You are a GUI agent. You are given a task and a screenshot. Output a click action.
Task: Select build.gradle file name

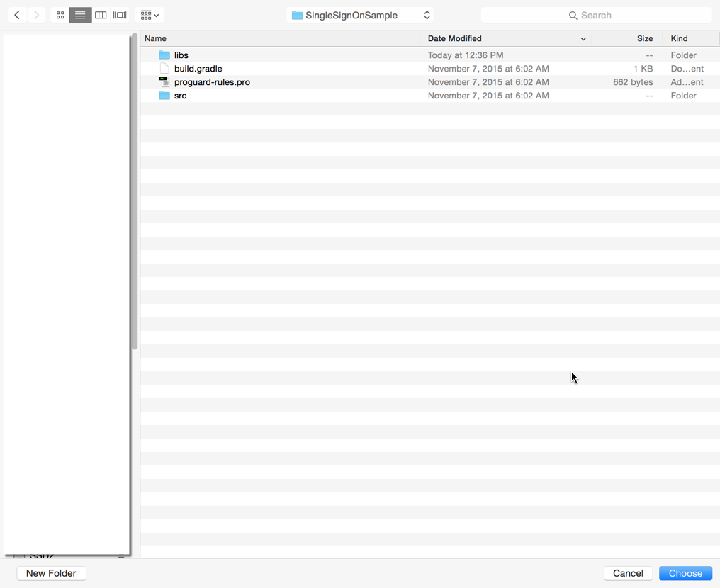[x=198, y=69]
